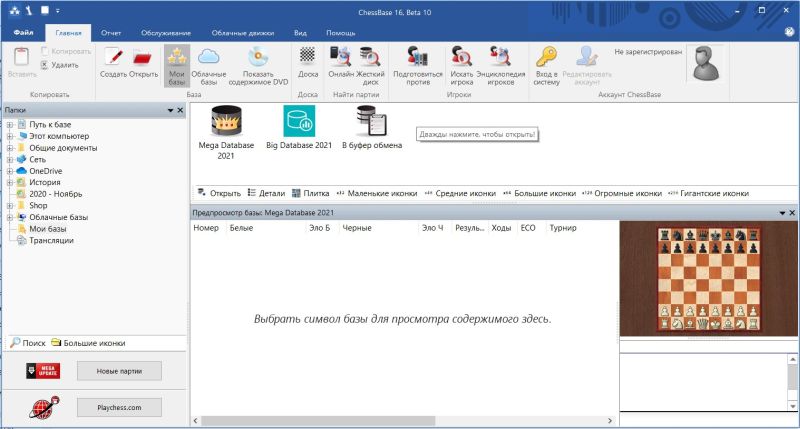Screen dimensions: 800x429
Task: Open the Папки panel dropdown arrow
Action: 170,110
